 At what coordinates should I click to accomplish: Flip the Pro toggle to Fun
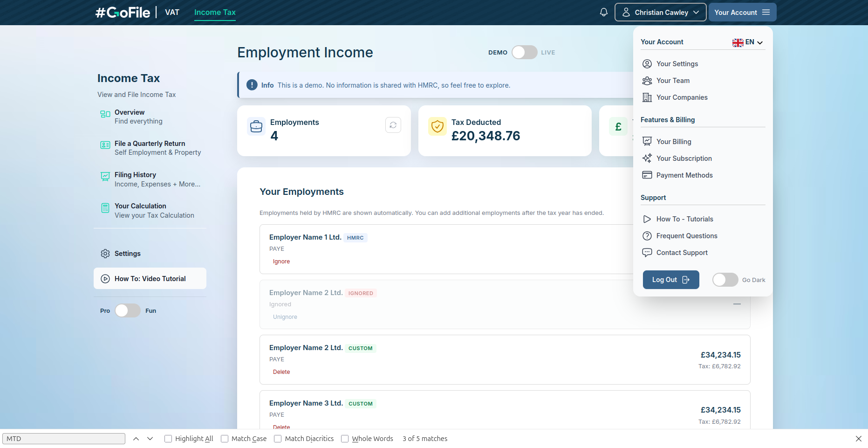127,310
